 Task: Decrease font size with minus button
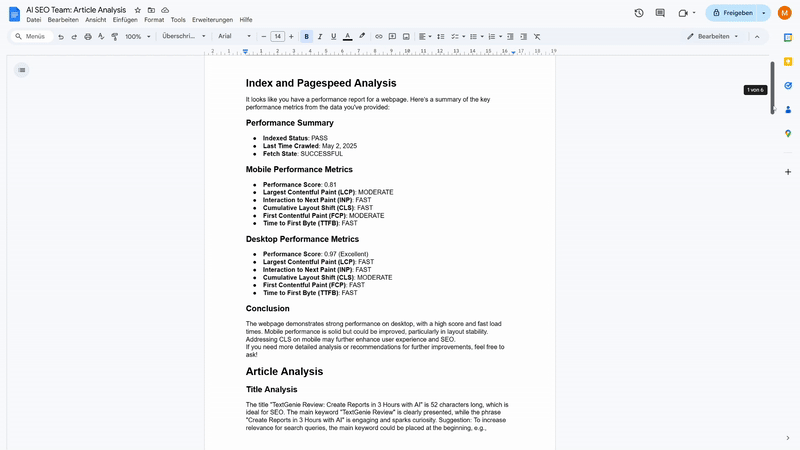(x=264, y=37)
